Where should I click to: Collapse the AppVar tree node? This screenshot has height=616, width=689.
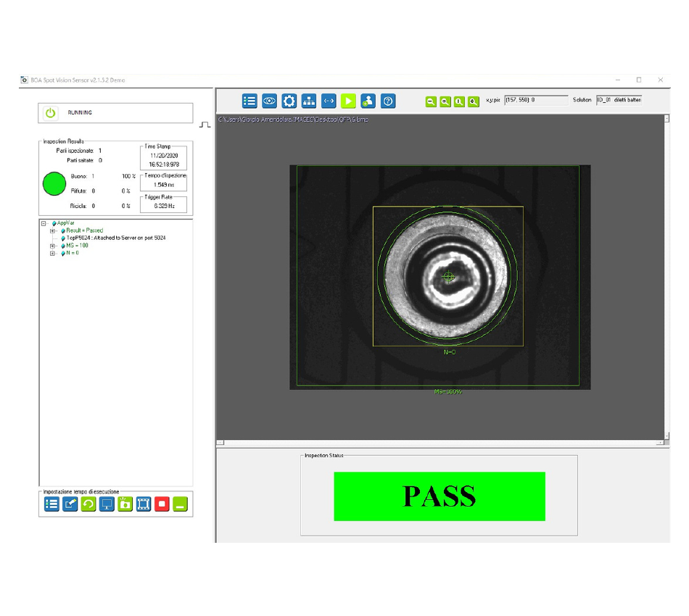point(44,223)
